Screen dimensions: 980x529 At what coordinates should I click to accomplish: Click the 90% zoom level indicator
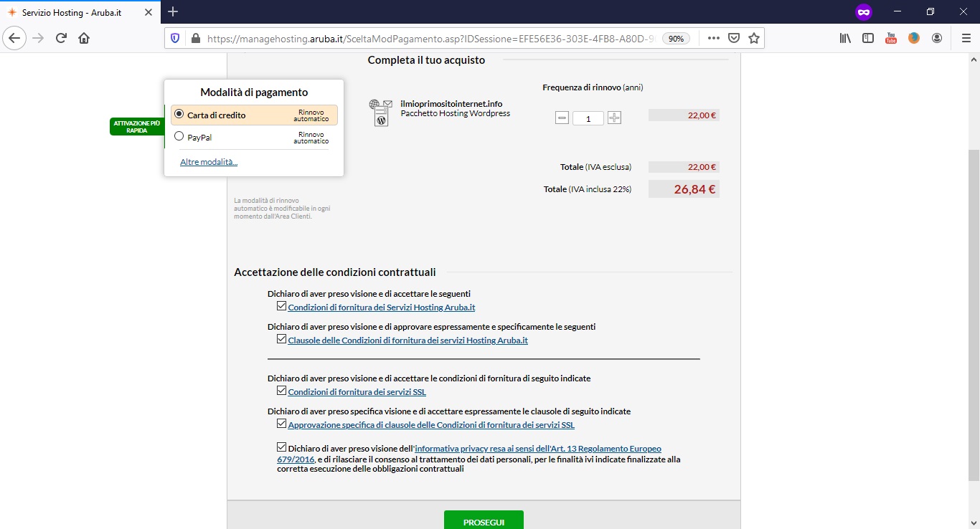click(x=676, y=39)
